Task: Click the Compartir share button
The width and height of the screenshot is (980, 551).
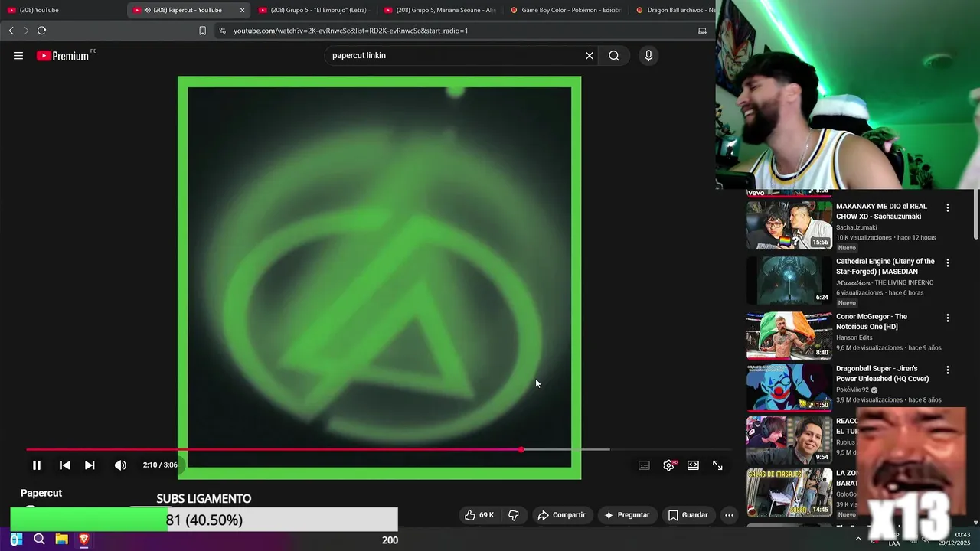Action: pyautogui.click(x=561, y=515)
